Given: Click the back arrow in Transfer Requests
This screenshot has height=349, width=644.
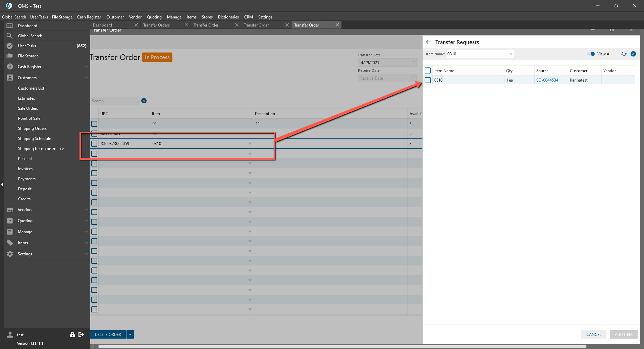Looking at the screenshot, I should [x=429, y=42].
